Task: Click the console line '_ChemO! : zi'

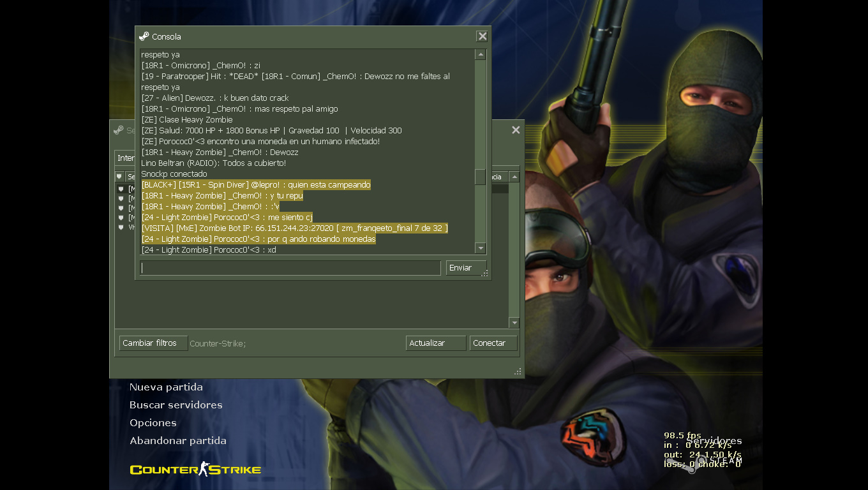Action: tap(200, 66)
